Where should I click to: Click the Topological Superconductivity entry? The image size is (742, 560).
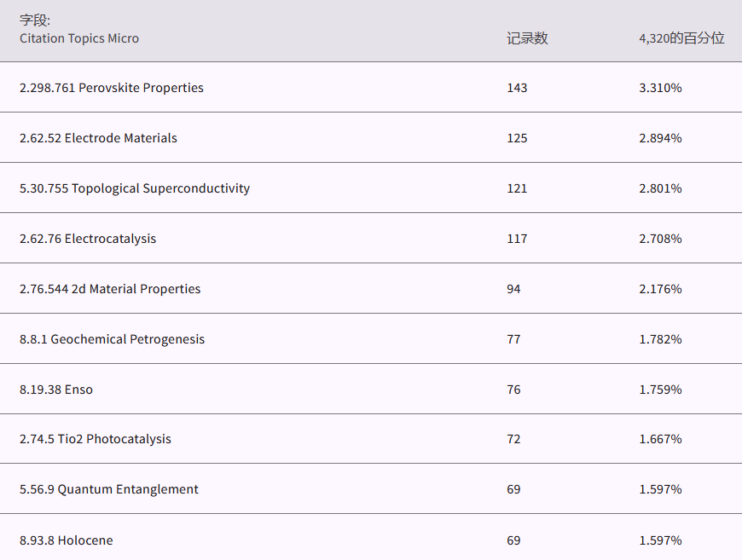(x=135, y=188)
